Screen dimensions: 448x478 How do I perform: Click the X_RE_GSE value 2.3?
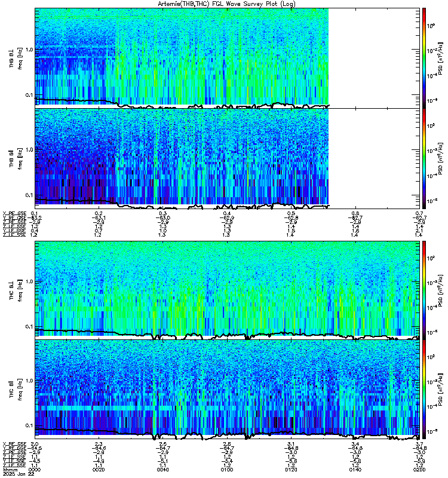point(99,444)
